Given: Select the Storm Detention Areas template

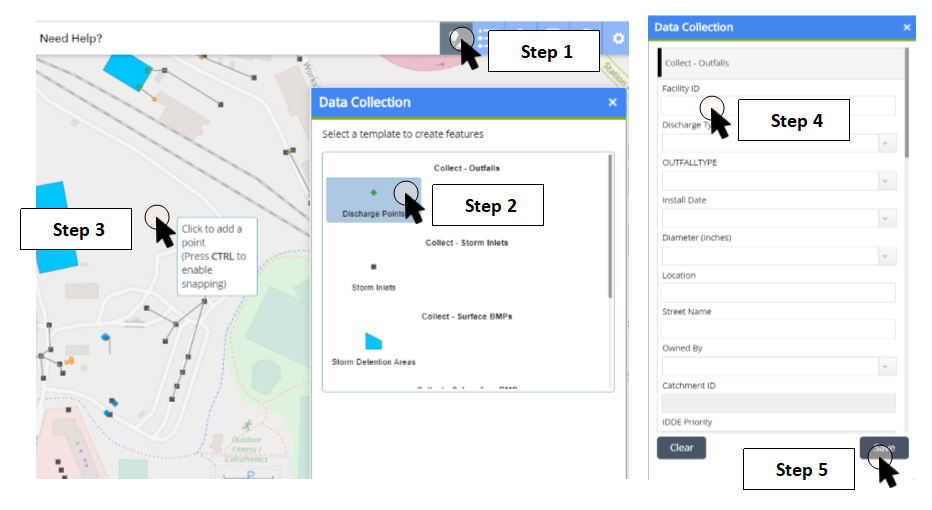Looking at the screenshot, I should (373, 349).
